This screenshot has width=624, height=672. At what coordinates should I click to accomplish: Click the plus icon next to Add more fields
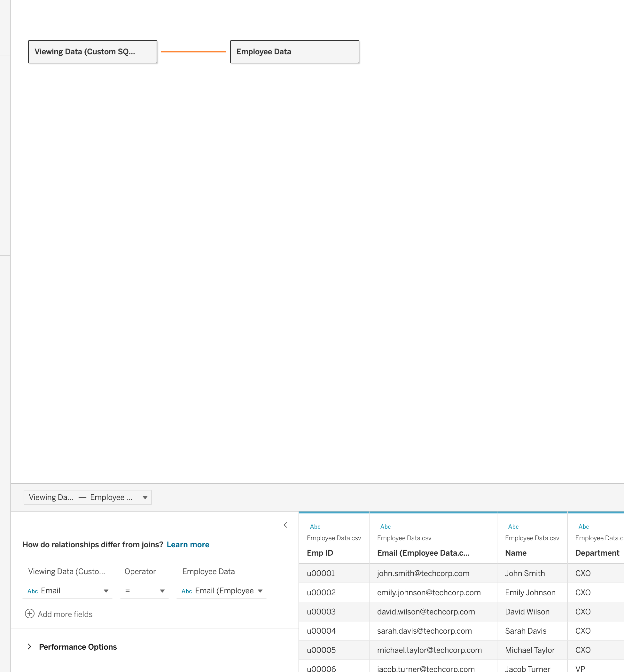[30, 614]
